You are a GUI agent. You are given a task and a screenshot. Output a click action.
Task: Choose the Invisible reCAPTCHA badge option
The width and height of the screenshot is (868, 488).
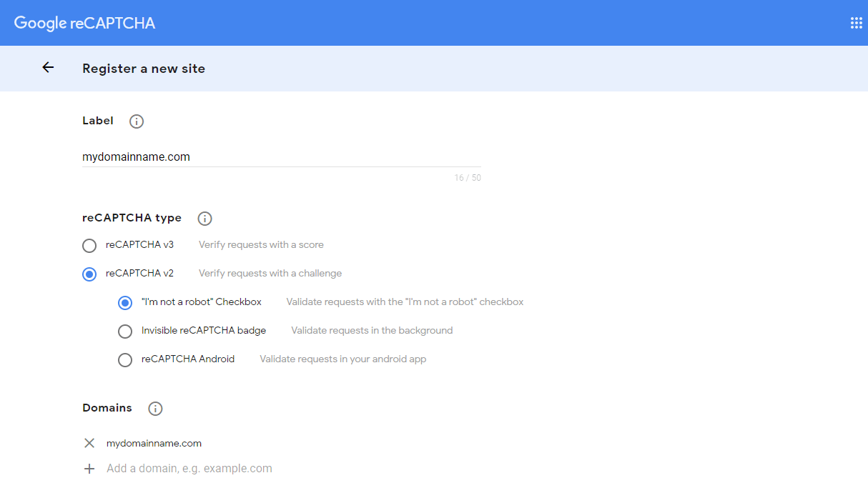125,332
